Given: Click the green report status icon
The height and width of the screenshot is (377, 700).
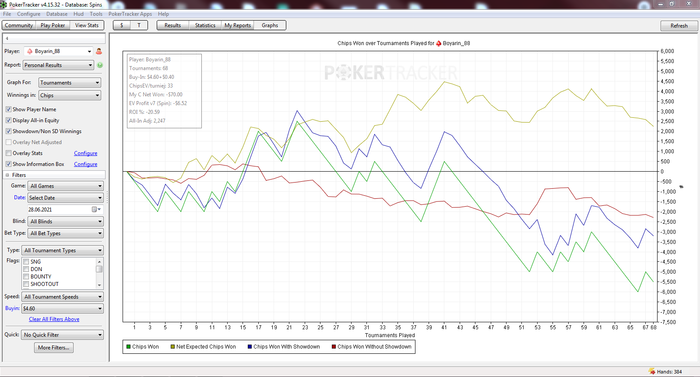Looking at the screenshot, I should 100,65.
